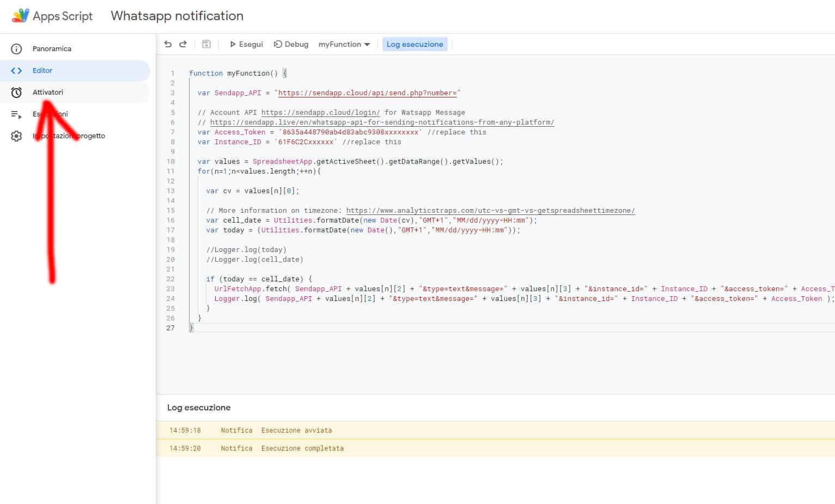Open the sendapp.cloud/login link in code
The width and height of the screenshot is (835, 504).
tap(320, 113)
